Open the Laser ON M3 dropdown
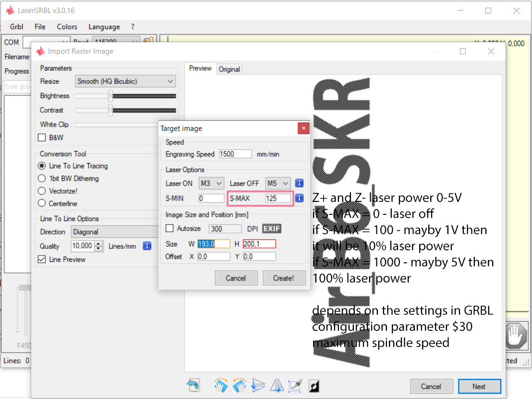Viewport: 532px width, 399px height. coord(212,183)
